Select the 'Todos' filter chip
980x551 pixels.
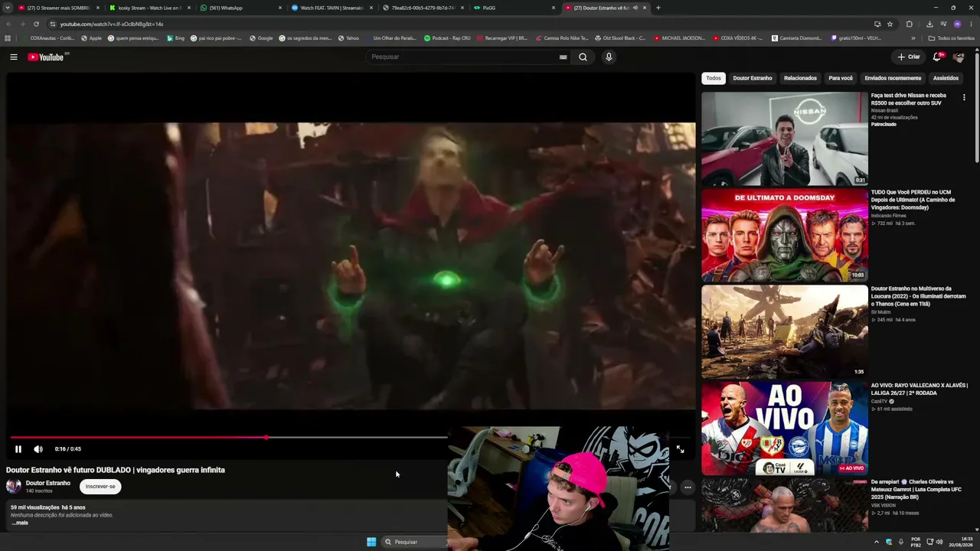(714, 78)
